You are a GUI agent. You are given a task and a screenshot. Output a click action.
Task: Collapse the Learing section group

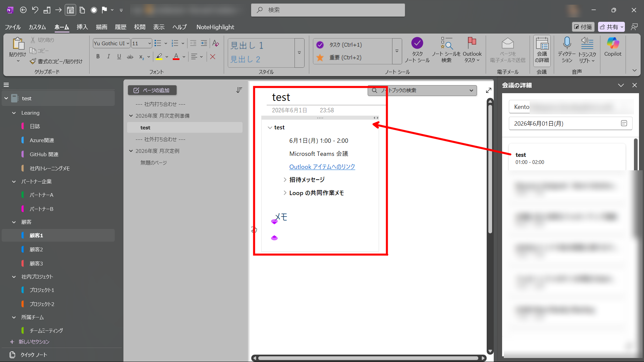(14, 113)
